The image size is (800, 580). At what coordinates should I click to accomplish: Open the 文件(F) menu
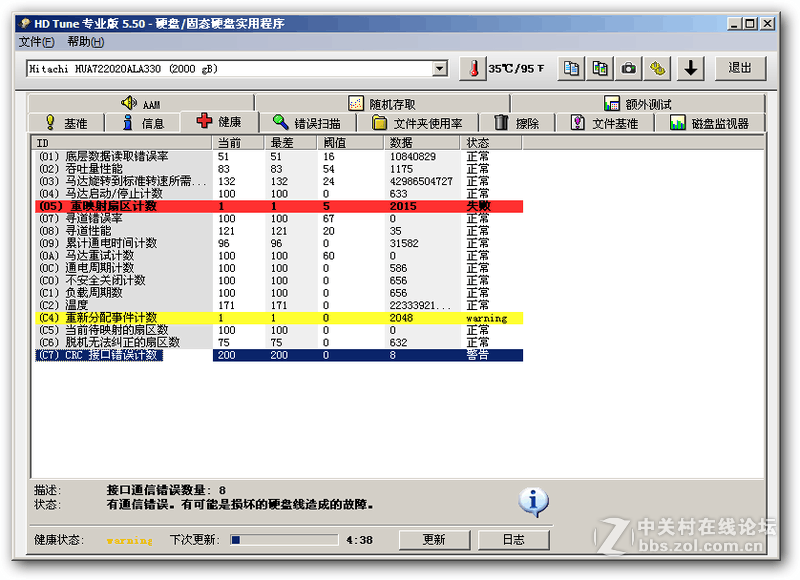pyautogui.click(x=37, y=42)
